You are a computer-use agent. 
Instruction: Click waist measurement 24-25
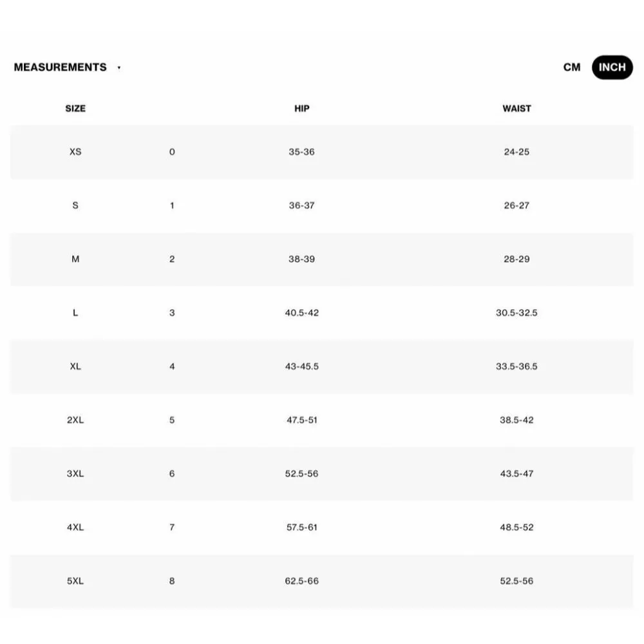coord(516,152)
